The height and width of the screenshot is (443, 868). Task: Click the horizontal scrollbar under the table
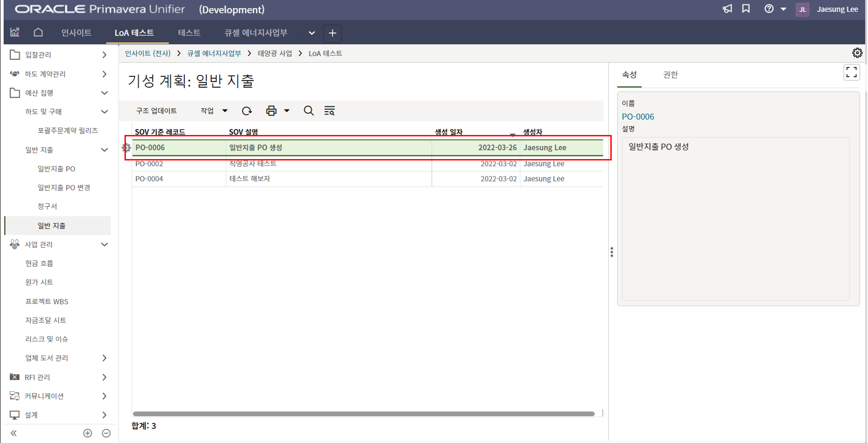click(364, 413)
